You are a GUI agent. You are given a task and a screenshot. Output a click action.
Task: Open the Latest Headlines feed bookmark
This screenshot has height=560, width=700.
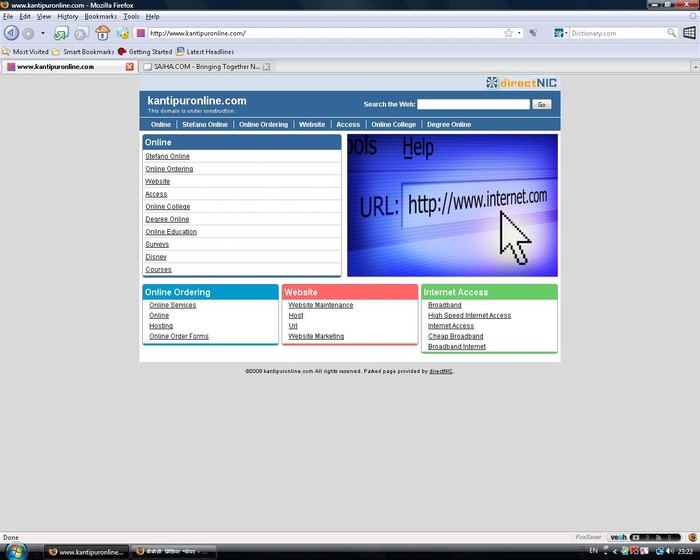tap(205, 51)
